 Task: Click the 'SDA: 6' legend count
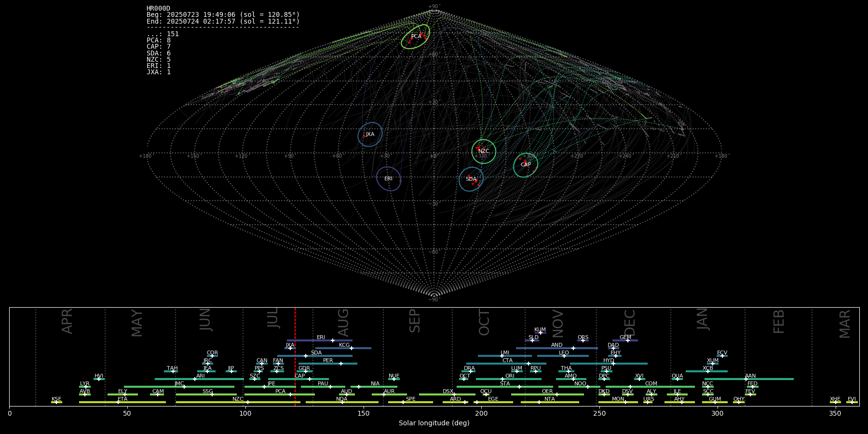pos(159,53)
